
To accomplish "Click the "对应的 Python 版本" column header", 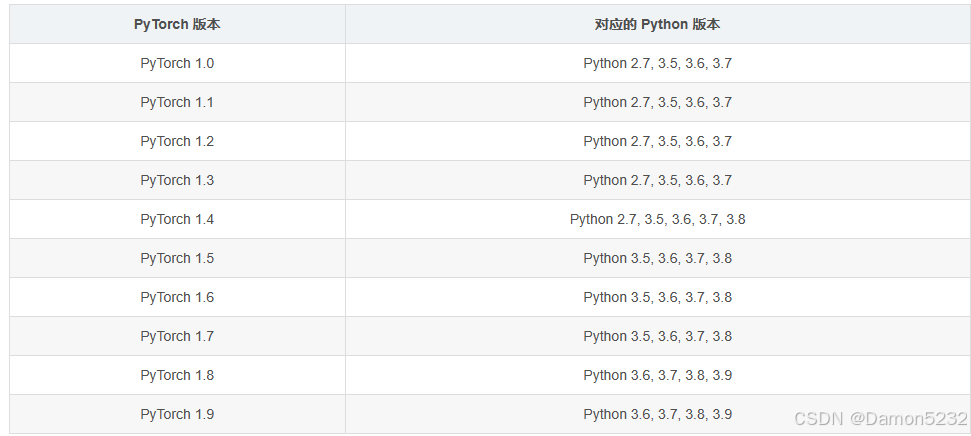I will pyautogui.click(x=657, y=24).
